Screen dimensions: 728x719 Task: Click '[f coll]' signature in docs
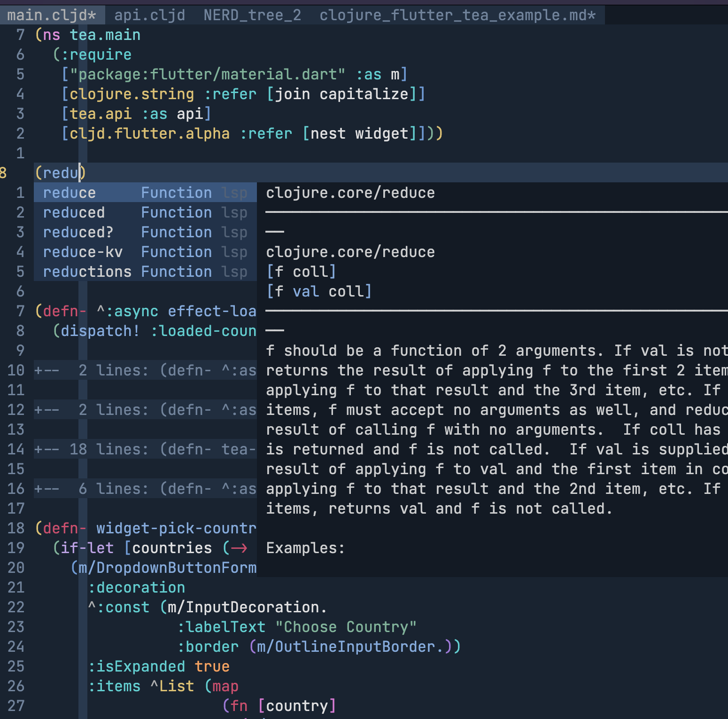click(x=302, y=272)
